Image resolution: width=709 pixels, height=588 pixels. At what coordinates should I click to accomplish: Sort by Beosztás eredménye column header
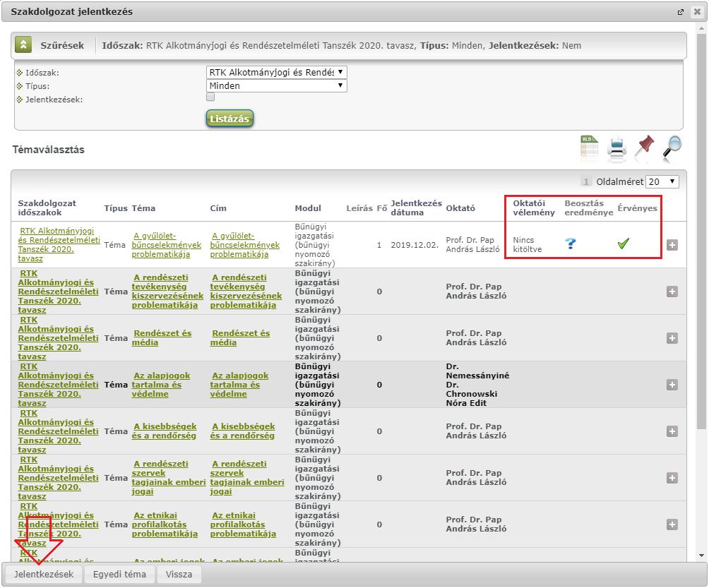click(x=589, y=208)
